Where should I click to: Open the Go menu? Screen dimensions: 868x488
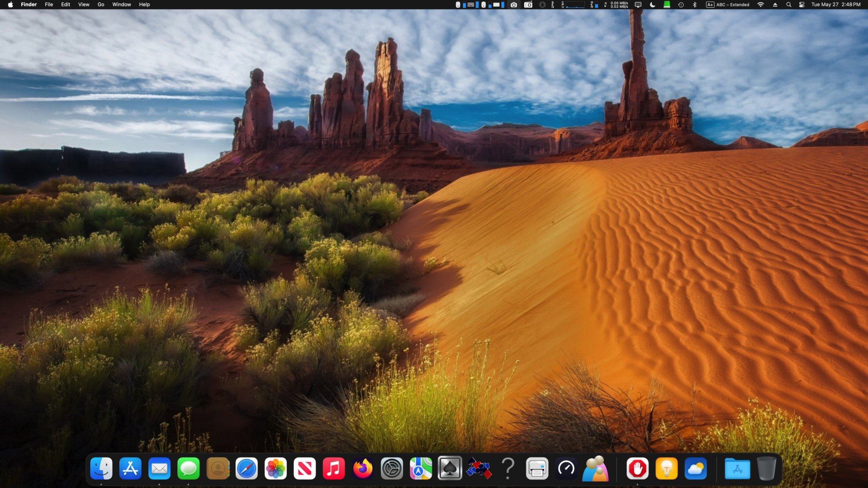click(101, 5)
